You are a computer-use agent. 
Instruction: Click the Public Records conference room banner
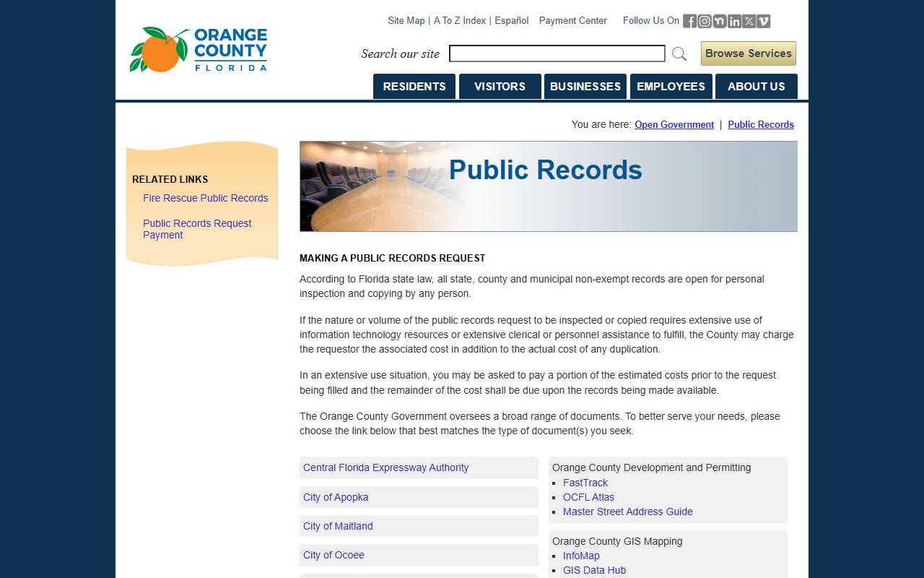[x=549, y=186]
